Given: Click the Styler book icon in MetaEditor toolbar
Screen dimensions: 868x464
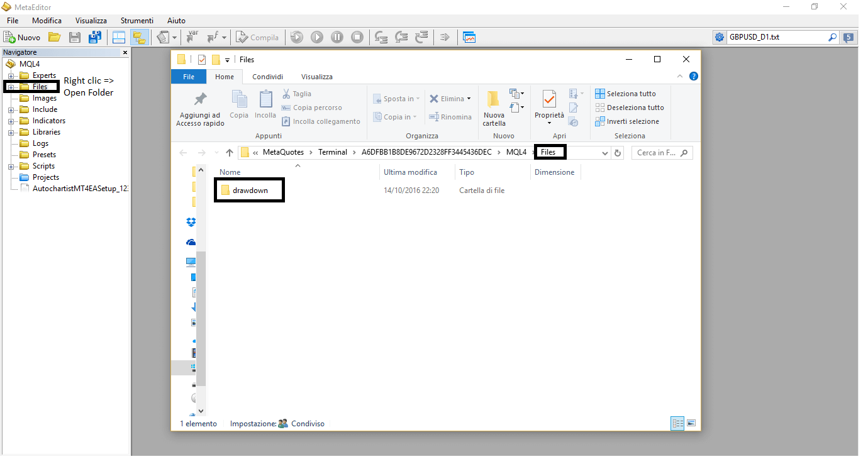Looking at the screenshot, I should 163,37.
